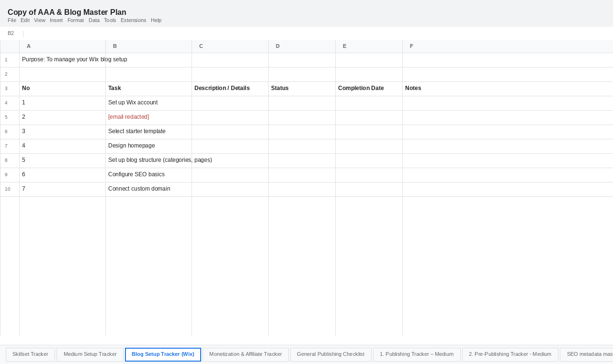This screenshot has height=364, width=613.
Task: Click the 'Design homepage' cell
Action: click(x=148, y=146)
